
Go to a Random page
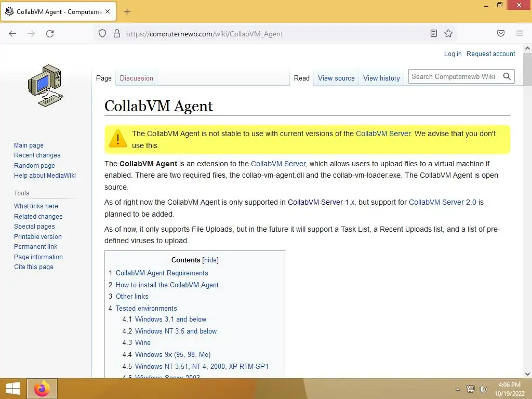tap(34, 166)
